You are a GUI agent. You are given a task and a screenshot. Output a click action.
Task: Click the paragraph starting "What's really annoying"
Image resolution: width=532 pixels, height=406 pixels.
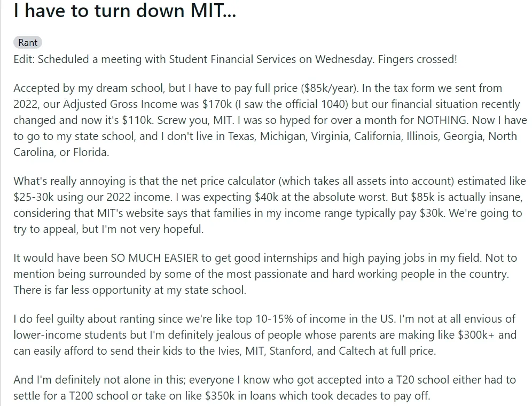(266, 206)
